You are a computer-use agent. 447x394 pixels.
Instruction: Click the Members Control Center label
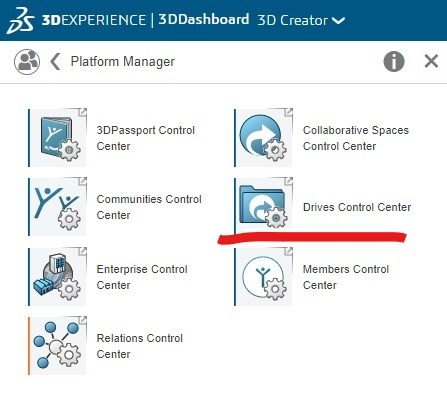coord(346,277)
